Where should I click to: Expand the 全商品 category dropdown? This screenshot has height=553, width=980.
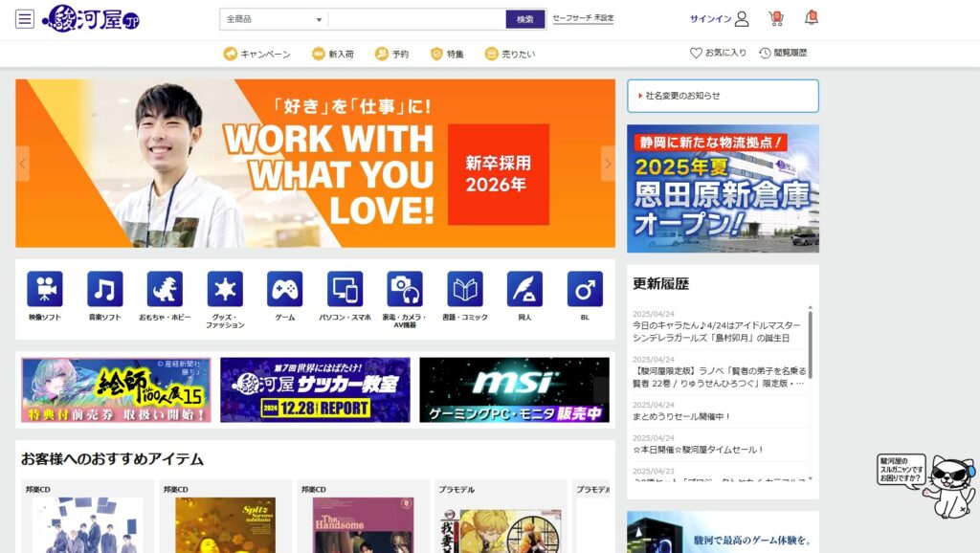tap(274, 19)
